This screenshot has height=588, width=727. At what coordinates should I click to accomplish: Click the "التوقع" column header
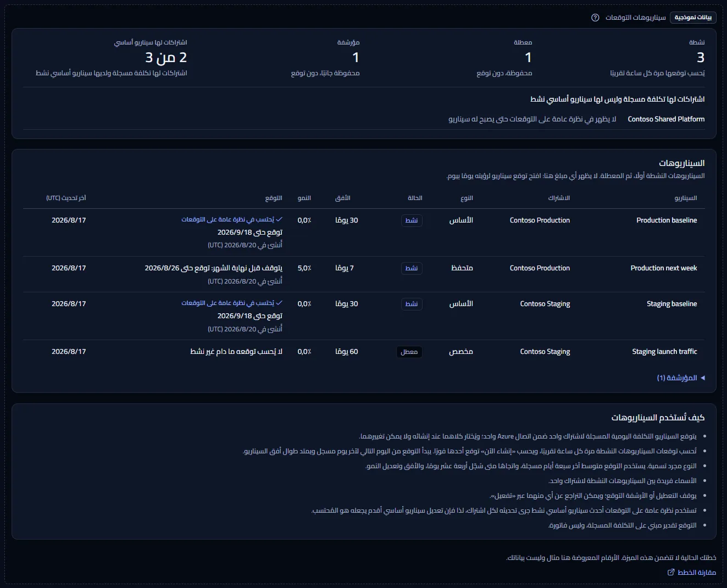coord(274,198)
